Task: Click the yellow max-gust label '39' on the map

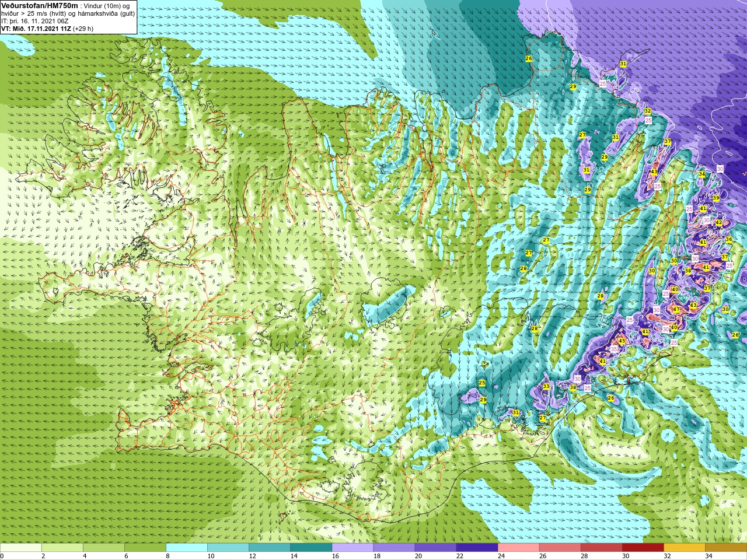Action: click(715, 198)
